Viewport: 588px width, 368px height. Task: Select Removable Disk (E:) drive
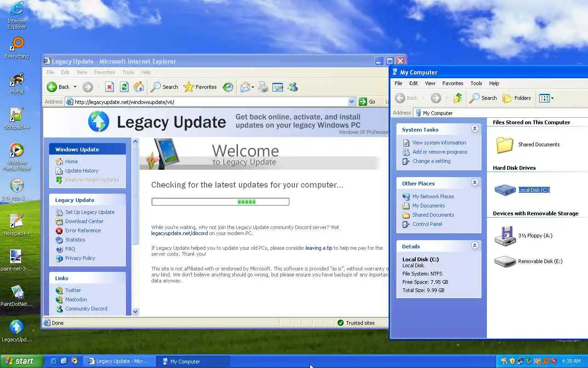529,261
